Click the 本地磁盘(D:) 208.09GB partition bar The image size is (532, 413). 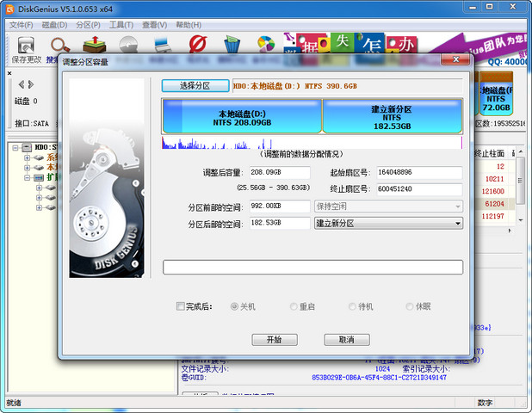coord(242,116)
